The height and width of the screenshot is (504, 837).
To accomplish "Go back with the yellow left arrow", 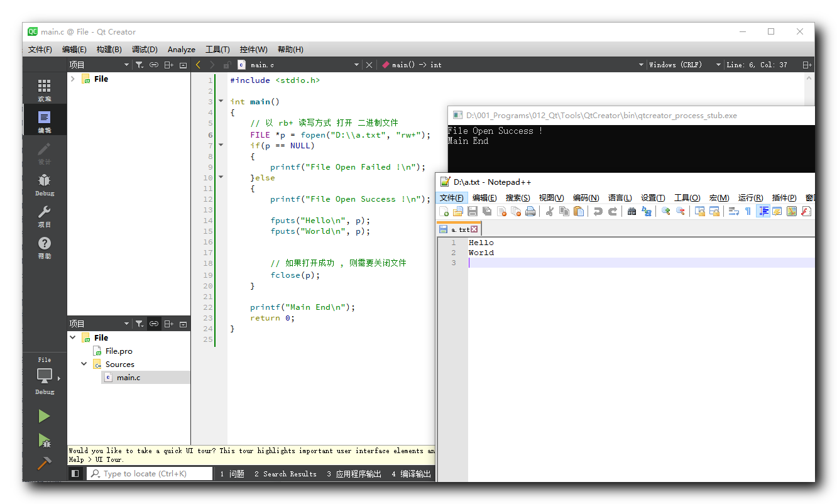I will [x=199, y=65].
